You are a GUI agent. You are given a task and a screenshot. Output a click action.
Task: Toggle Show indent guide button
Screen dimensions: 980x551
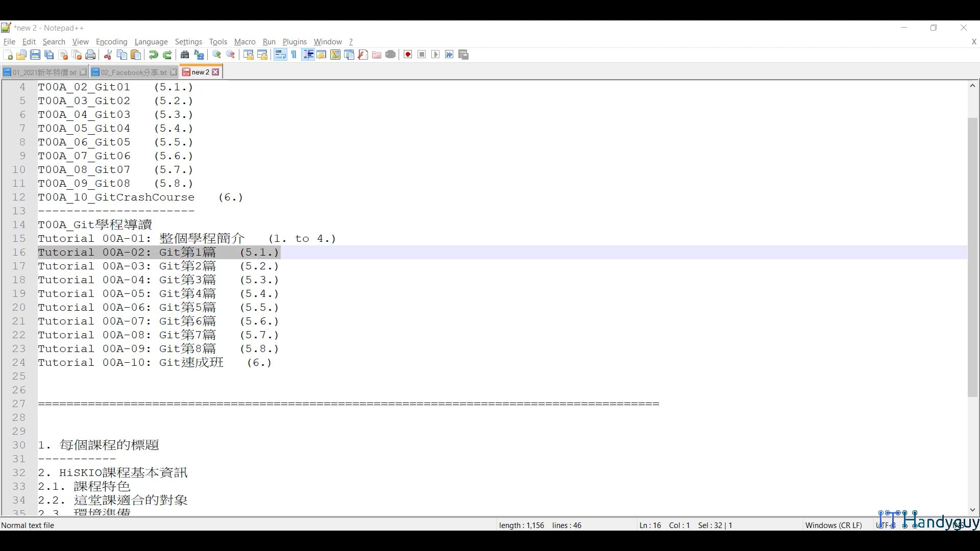pos(308,55)
